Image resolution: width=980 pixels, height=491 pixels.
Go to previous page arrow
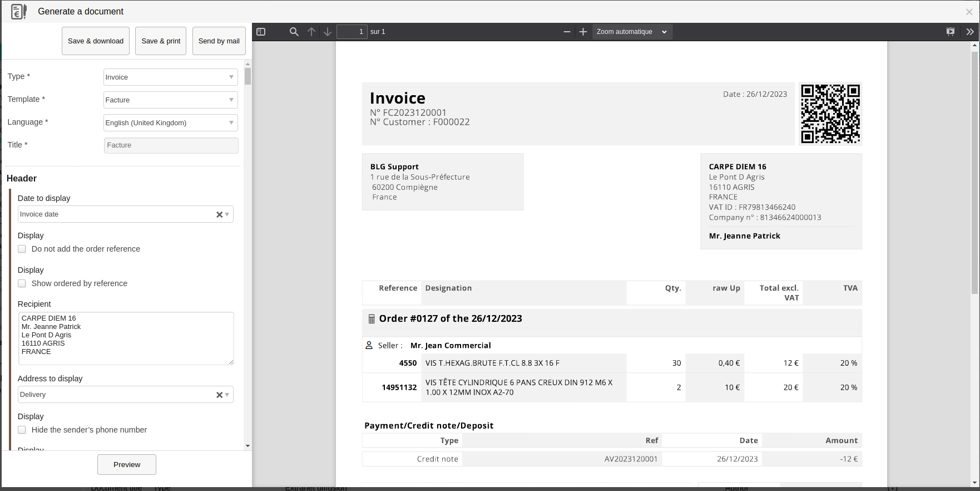311,32
